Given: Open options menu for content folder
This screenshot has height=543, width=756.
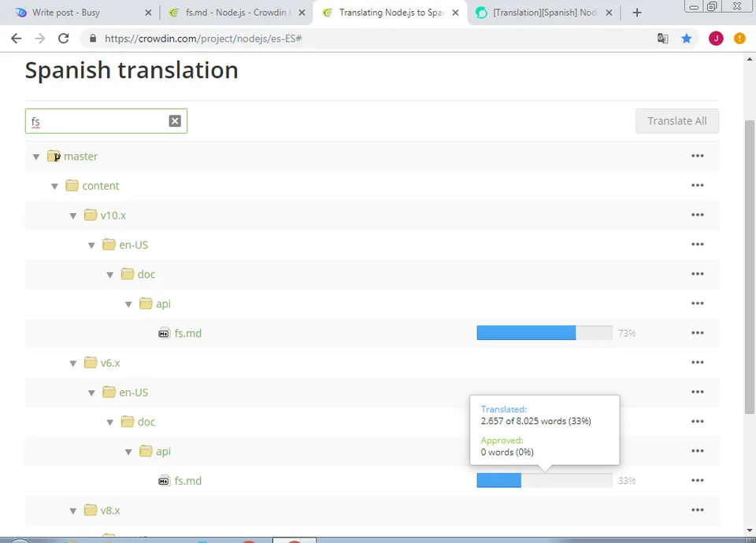Looking at the screenshot, I should [x=697, y=185].
